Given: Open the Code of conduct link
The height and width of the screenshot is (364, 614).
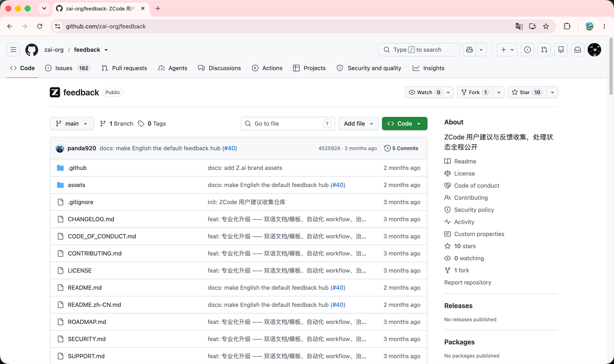Looking at the screenshot, I should (472, 186).
